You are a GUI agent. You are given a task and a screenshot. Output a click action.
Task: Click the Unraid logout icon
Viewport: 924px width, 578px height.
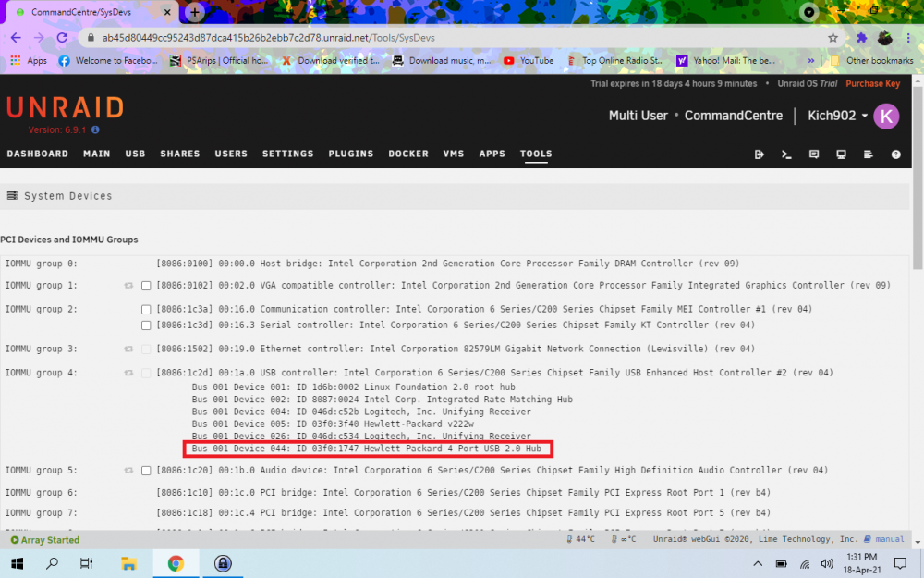point(759,154)
